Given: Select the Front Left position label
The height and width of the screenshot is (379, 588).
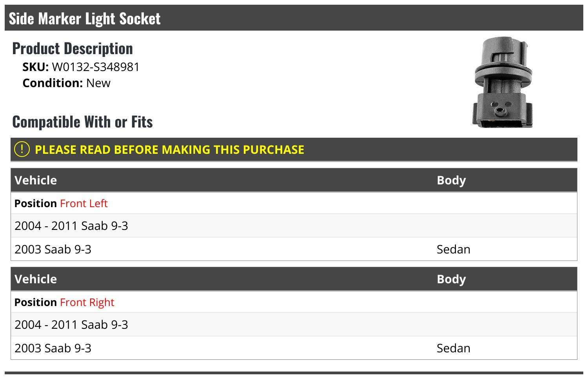Looking at the screenshot, I should [83, 204].
